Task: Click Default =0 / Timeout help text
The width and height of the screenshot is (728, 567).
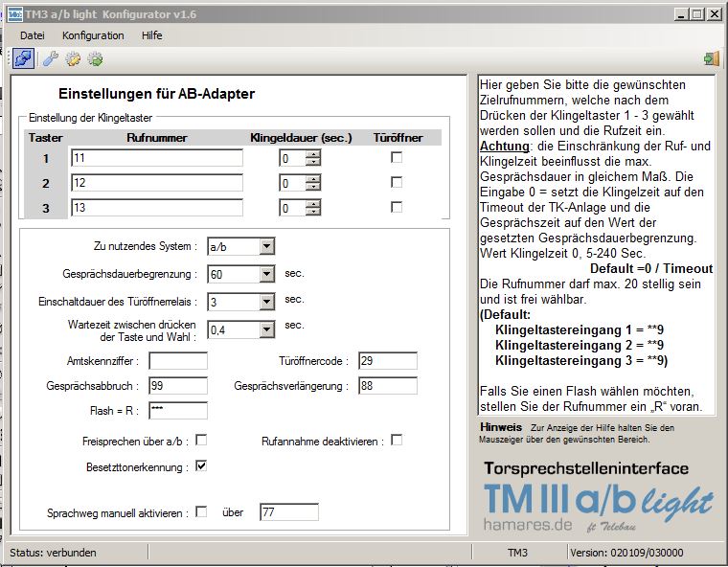Action: [x=651, y=268]
